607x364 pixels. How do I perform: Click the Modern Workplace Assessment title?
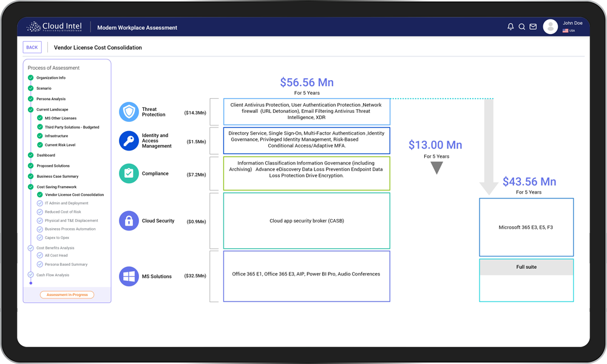click(137, 27)
